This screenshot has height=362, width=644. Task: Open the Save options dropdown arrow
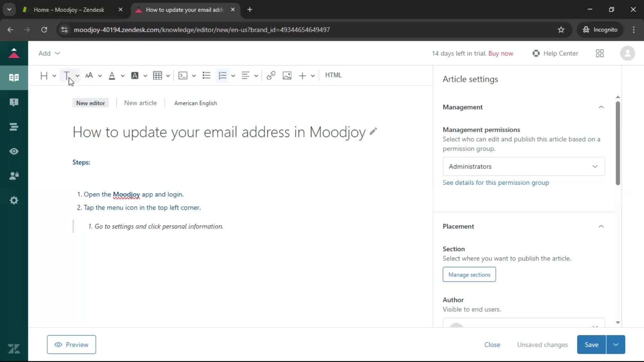click(x=616, y=345)
